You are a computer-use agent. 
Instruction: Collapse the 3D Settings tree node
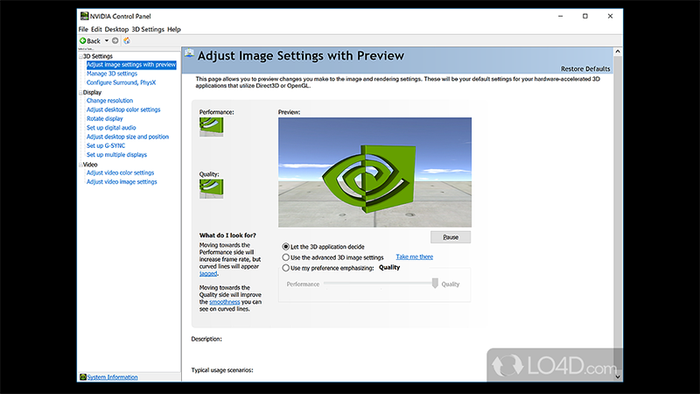81,56
